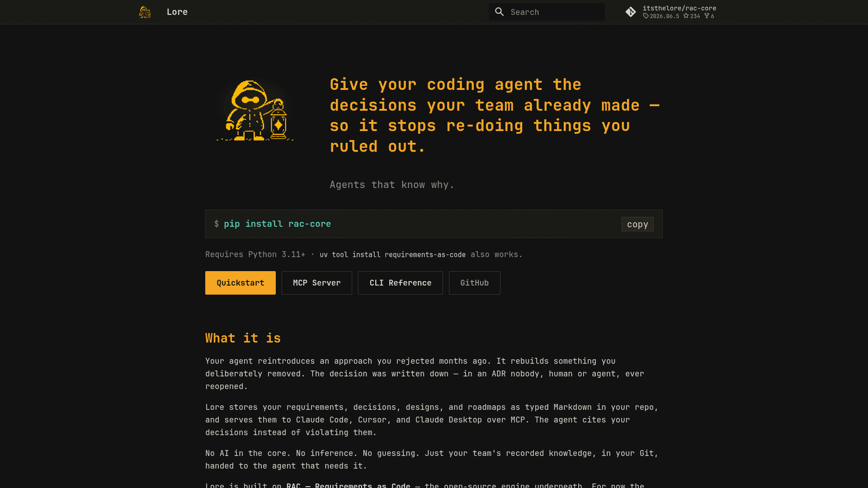This screenshot has height=488, width=868.
Task: Open the MCP Server page
Action: pos(317,283)
